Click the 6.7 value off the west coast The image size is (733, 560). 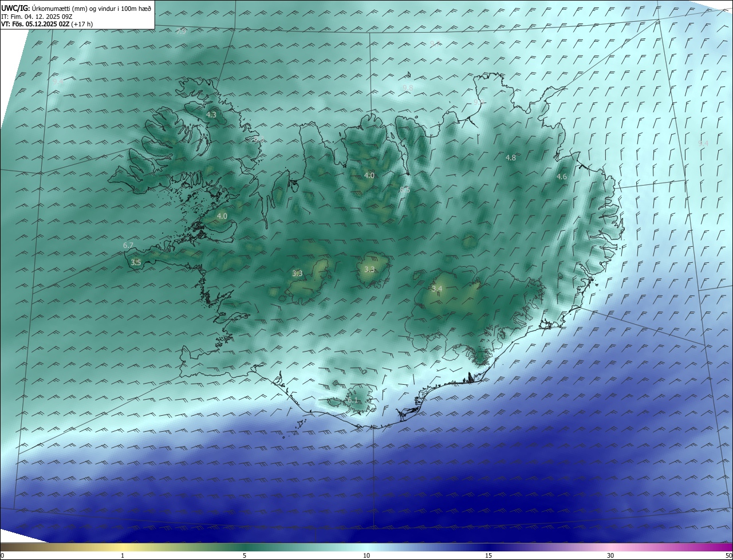[x=128, y=245]
